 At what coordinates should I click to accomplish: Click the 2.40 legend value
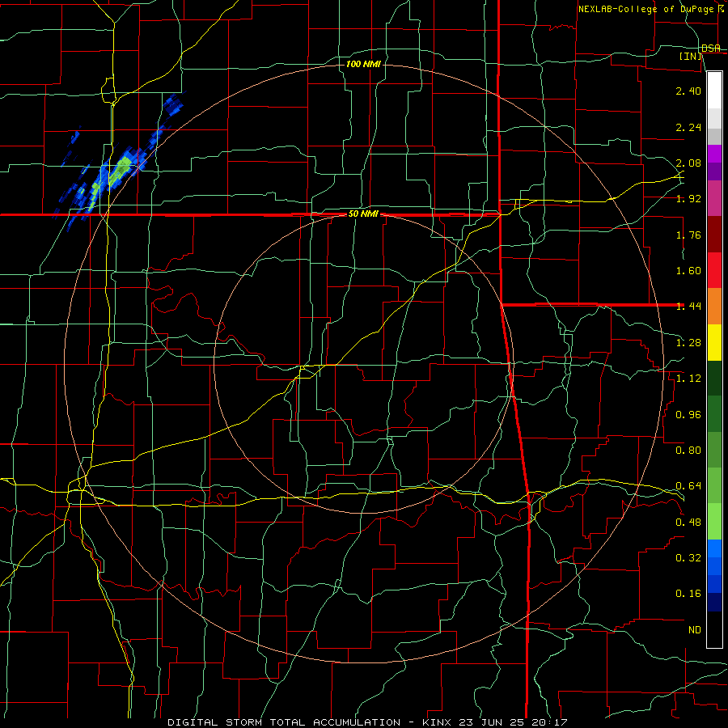(x=688, y=91)
